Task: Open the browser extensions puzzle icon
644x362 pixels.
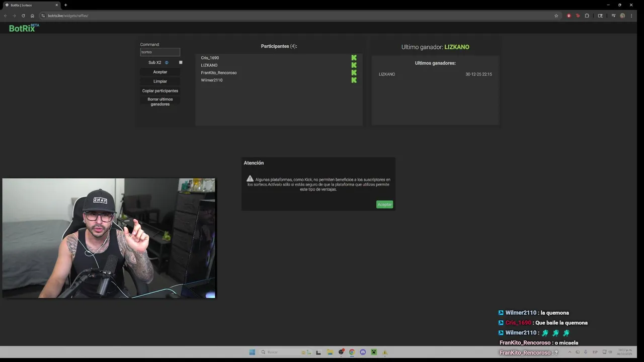Action: (x=587, y=16)
